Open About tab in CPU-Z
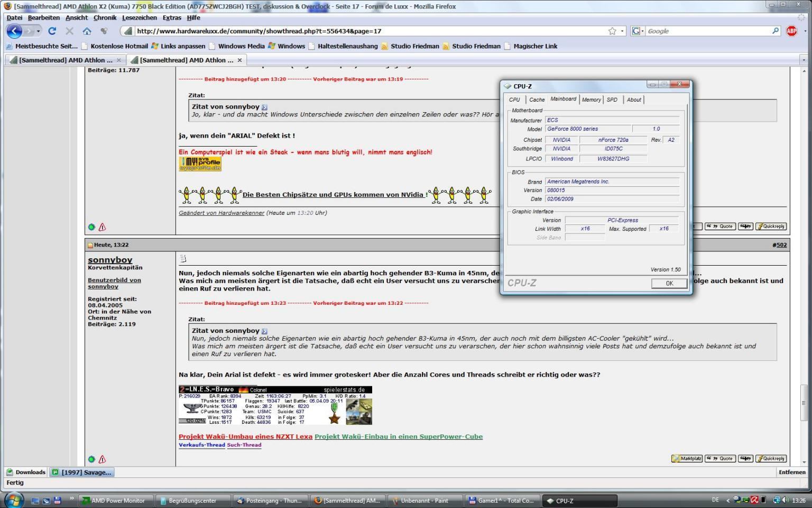Image resolution: width=812 pixels, height=508 pixels. click(x=634, y=99)
